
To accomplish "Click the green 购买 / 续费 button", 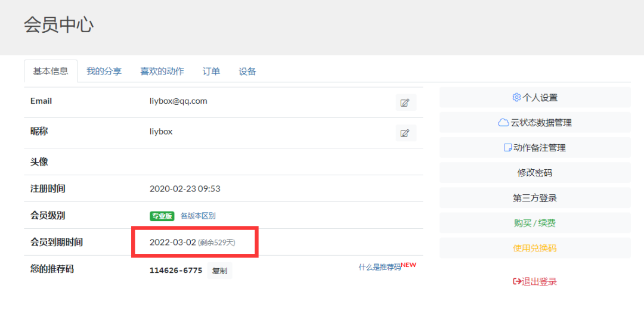I will [x=535, y=223].
